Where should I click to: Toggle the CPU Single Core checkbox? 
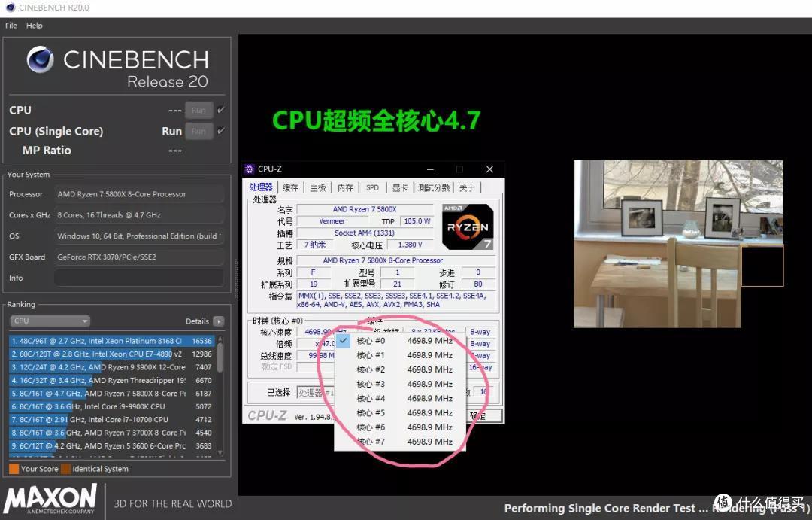point(221,131)
